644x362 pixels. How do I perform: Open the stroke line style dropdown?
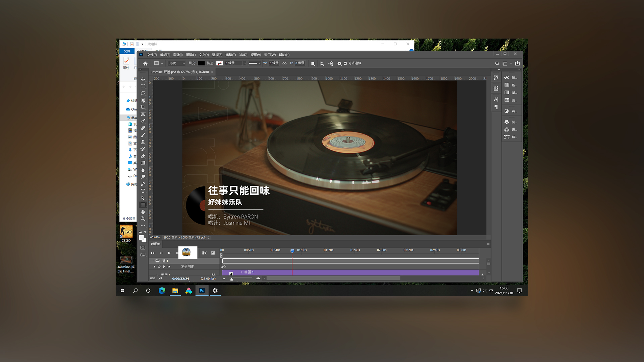click(x=255, y=63)
